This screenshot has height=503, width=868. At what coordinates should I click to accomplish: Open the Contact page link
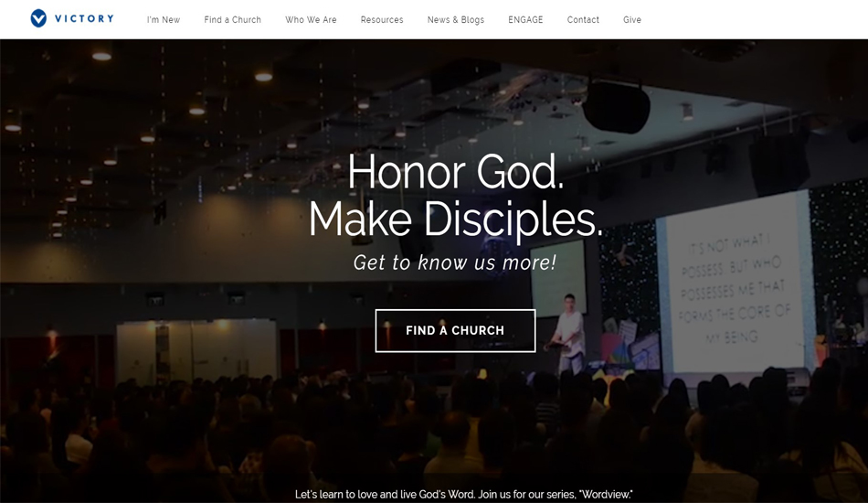tap(583, 19)
